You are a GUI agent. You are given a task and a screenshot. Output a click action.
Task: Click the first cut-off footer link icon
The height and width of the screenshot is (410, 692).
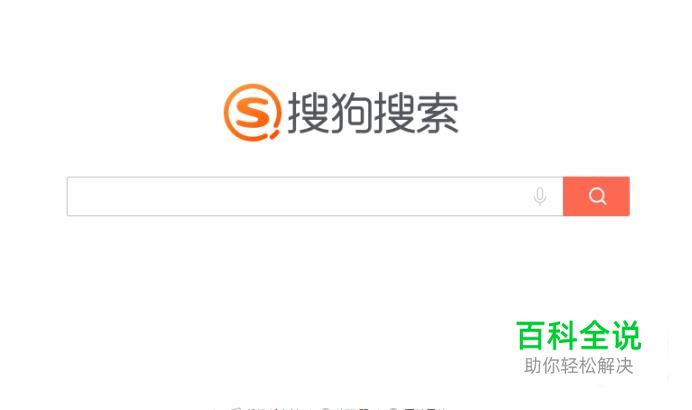pyautogui.click(x=237, y=408)
